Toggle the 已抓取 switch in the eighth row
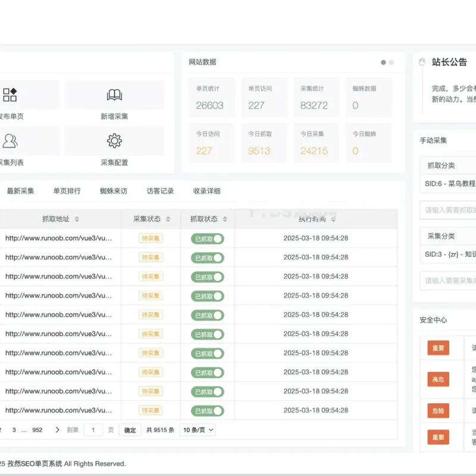 (x=208, y=373)
